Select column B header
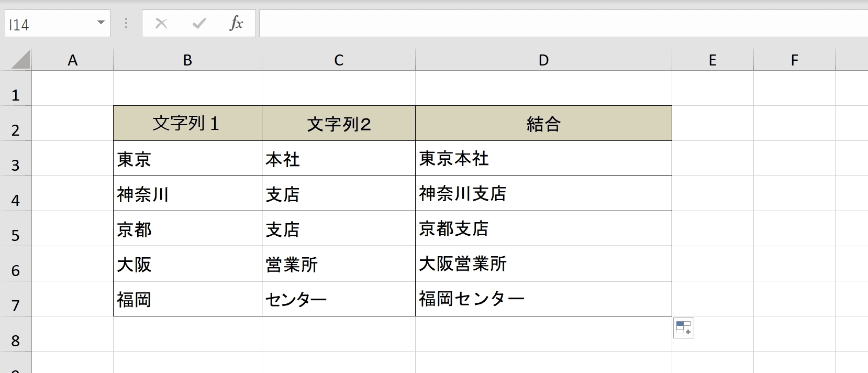Image resolution: width=868 pixels, height=373 pixels. (187, 60)
